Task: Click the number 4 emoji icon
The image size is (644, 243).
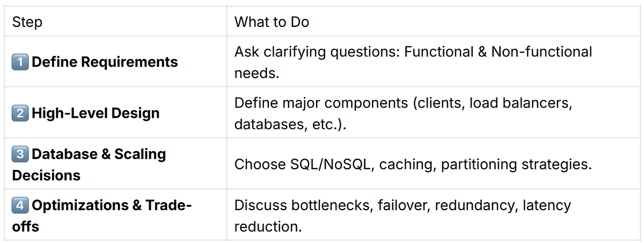Action: click(20, 205)
